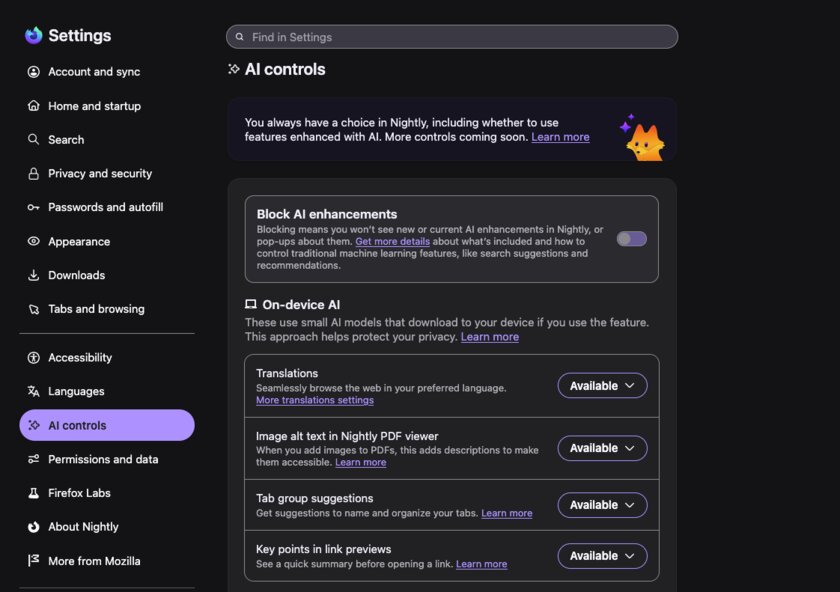
Task: Click the Privacy and security lock icon
Action: [x=33, y=174]
